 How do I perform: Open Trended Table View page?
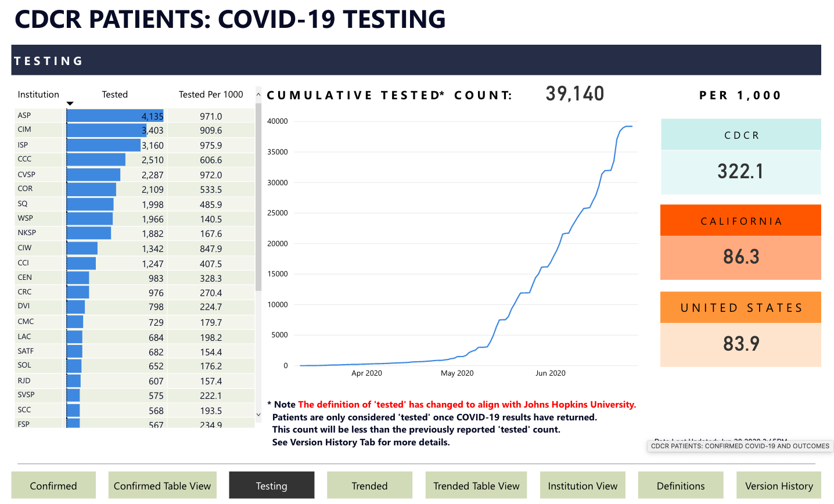[x=476, y=485]
